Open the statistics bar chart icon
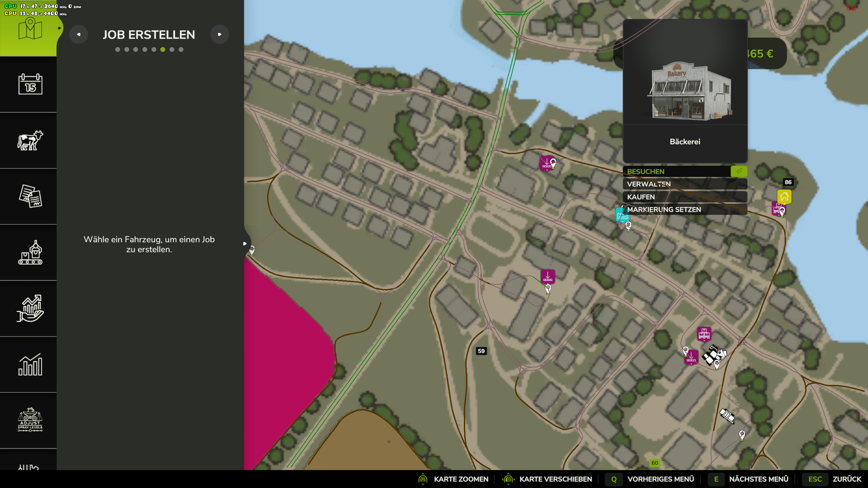Image resolution: width=868 pixels, height=488 pixels. [x=30, y=365]
